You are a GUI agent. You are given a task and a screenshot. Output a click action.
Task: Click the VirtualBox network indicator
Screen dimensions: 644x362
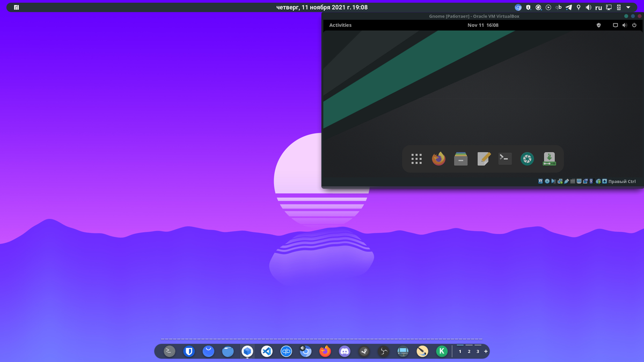point(560,181)
